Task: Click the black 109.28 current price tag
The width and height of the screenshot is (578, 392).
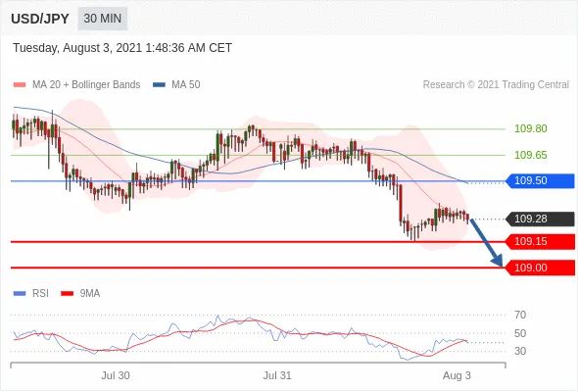Action: [x=540, y=219]
